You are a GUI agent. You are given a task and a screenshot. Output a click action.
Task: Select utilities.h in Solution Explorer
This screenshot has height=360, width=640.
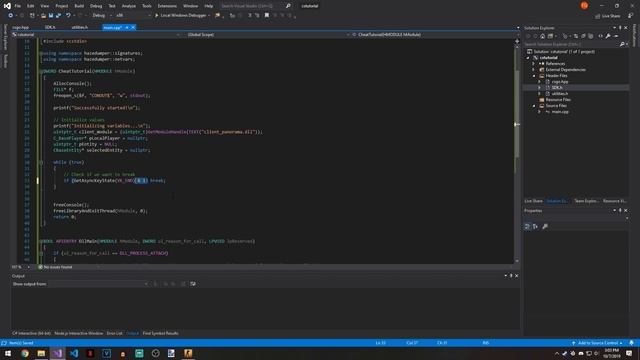click(x=560, y=94)
